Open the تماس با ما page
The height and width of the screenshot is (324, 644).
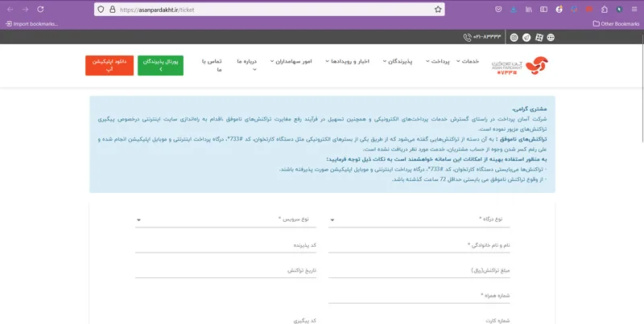[212, 65]
